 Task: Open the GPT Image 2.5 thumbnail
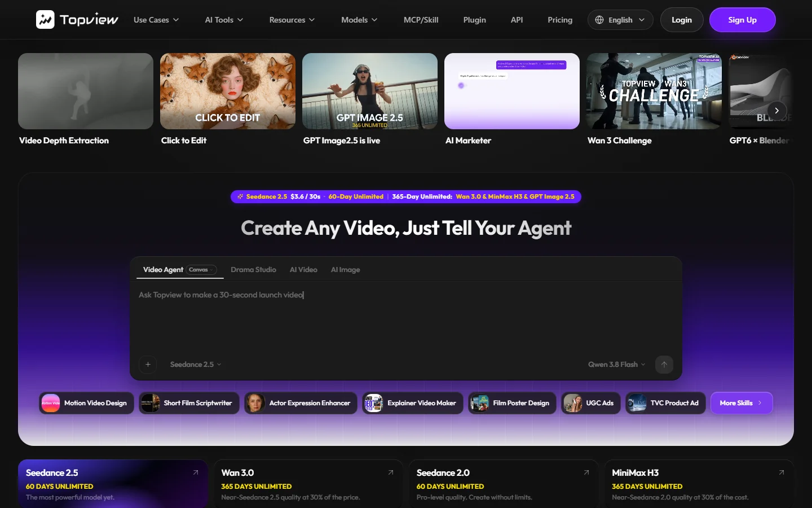(x=370, y=91)
